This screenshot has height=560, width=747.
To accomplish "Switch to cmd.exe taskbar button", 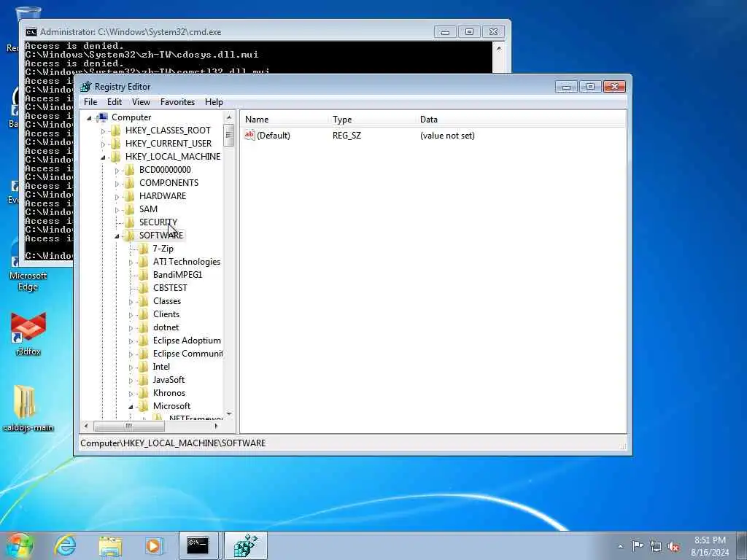I will point(198,545).
